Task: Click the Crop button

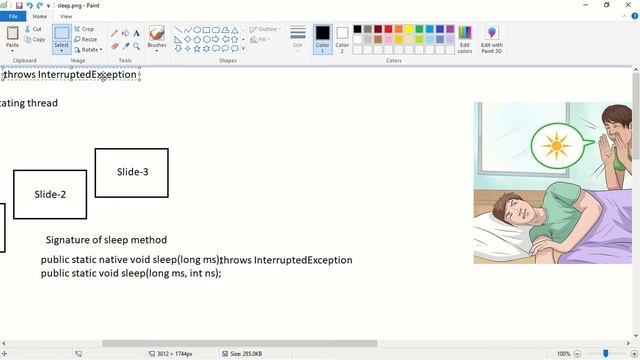Action: click(84, 29)
